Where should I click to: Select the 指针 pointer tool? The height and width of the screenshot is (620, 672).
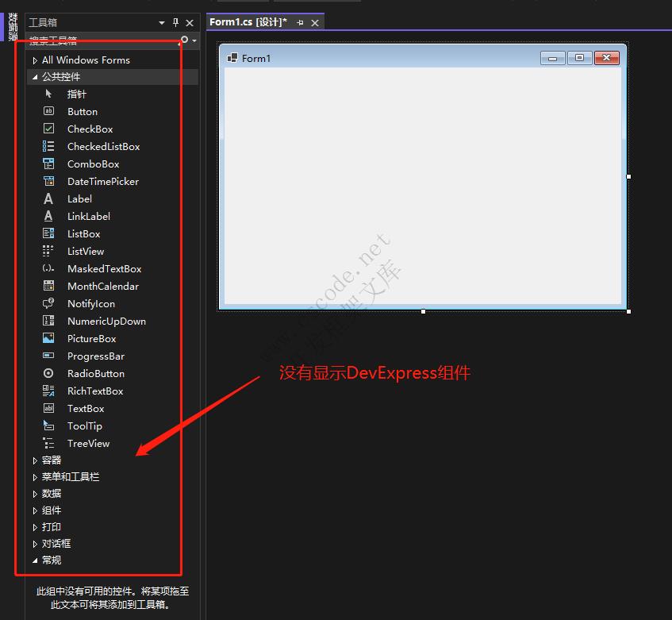coord(76,94)
